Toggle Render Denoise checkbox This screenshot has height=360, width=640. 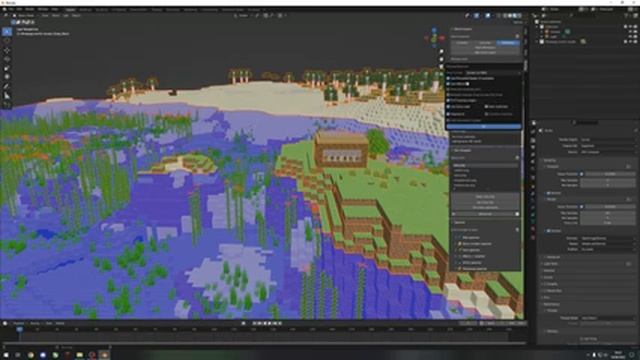click(x=549, y=231)
